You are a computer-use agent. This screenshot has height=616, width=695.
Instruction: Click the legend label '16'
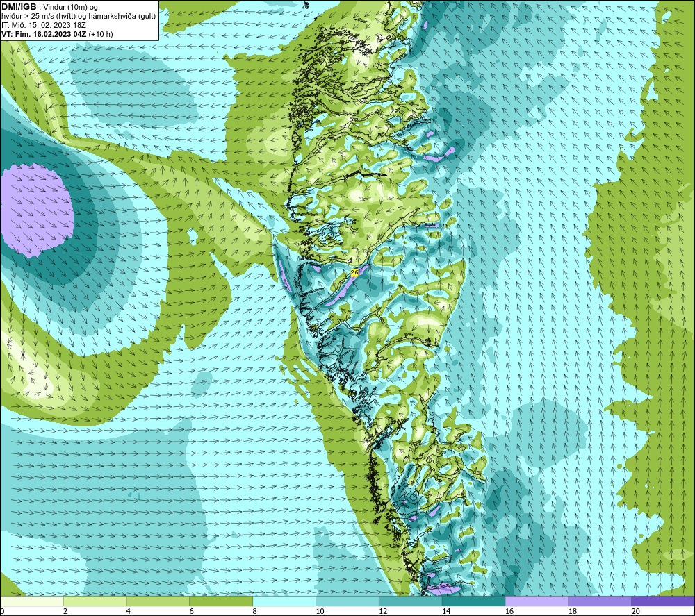[509, 612]
